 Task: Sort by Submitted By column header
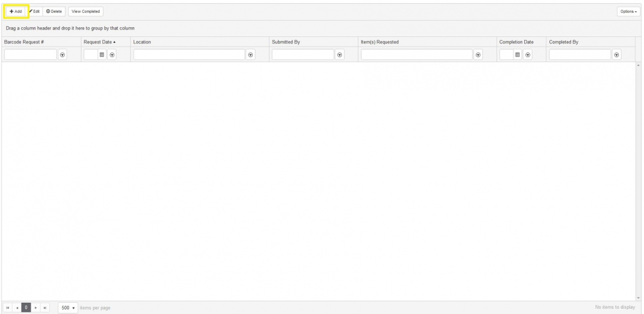(x=286, y=42)
